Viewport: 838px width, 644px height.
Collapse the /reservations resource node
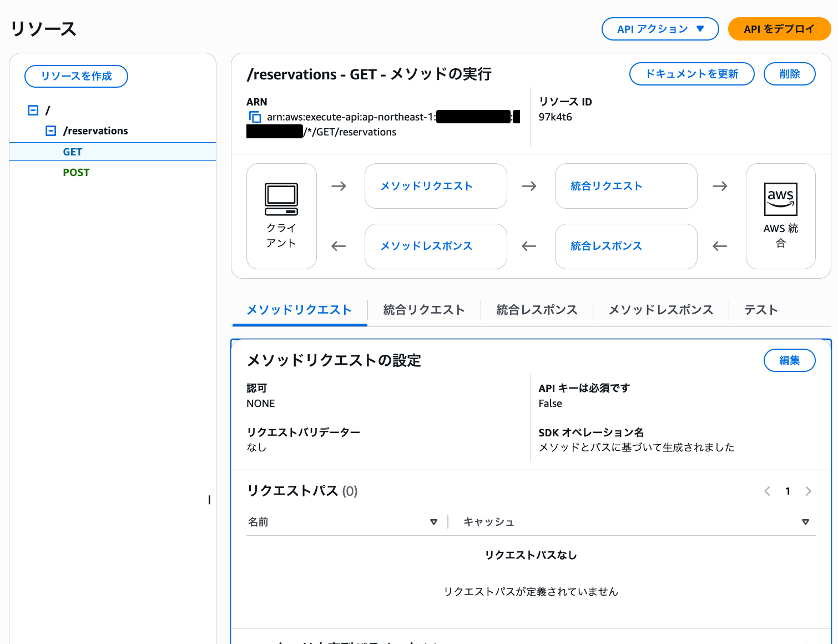point(51,130)
